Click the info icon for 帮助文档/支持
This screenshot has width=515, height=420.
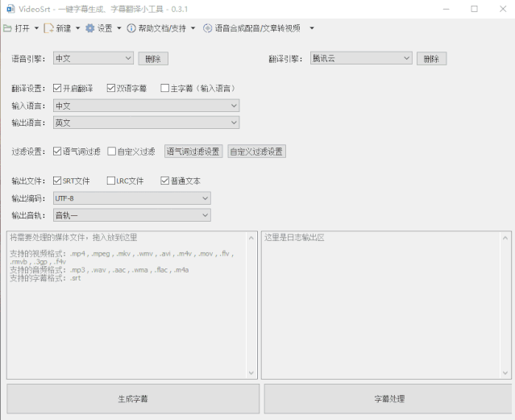pyautogui.click(x=131, y=28)
